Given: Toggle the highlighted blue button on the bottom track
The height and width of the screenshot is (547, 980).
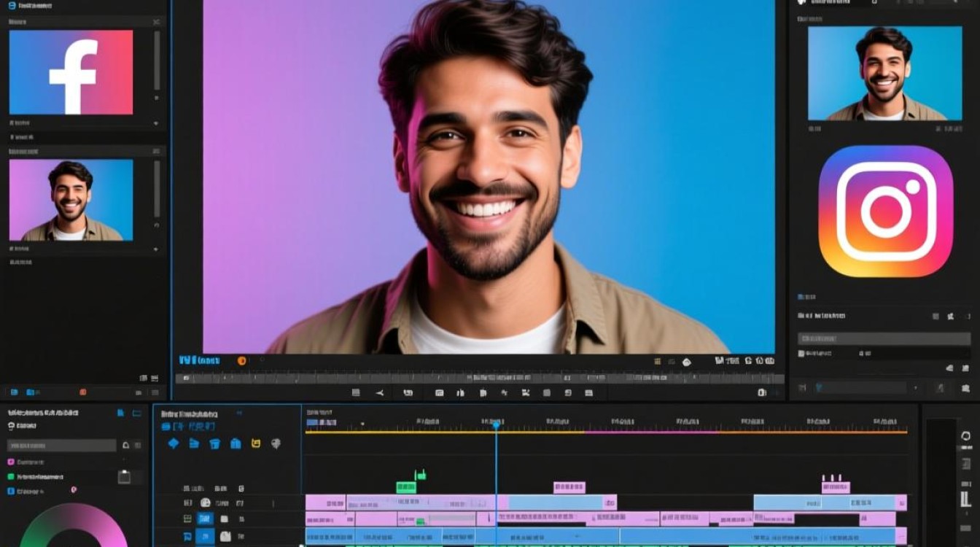Looking at the screenshot, I should coord(206,538).
